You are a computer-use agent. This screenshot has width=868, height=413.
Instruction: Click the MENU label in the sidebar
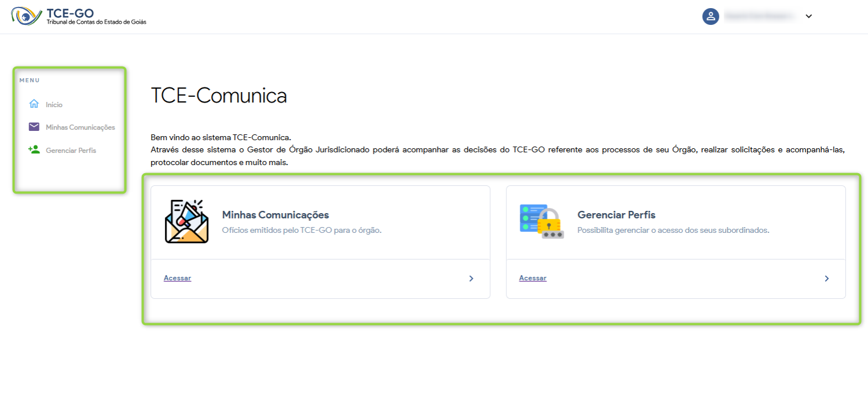coord(30,81)
